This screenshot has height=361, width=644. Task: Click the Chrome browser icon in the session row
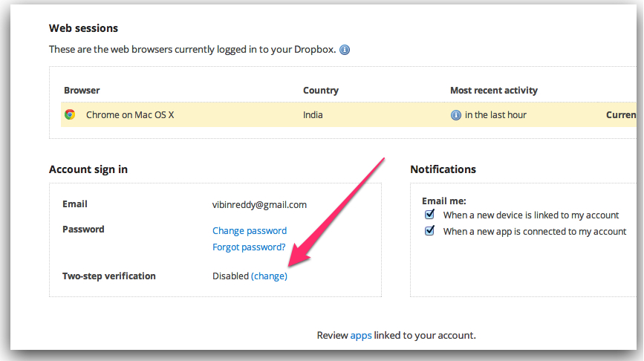point(70,114)
